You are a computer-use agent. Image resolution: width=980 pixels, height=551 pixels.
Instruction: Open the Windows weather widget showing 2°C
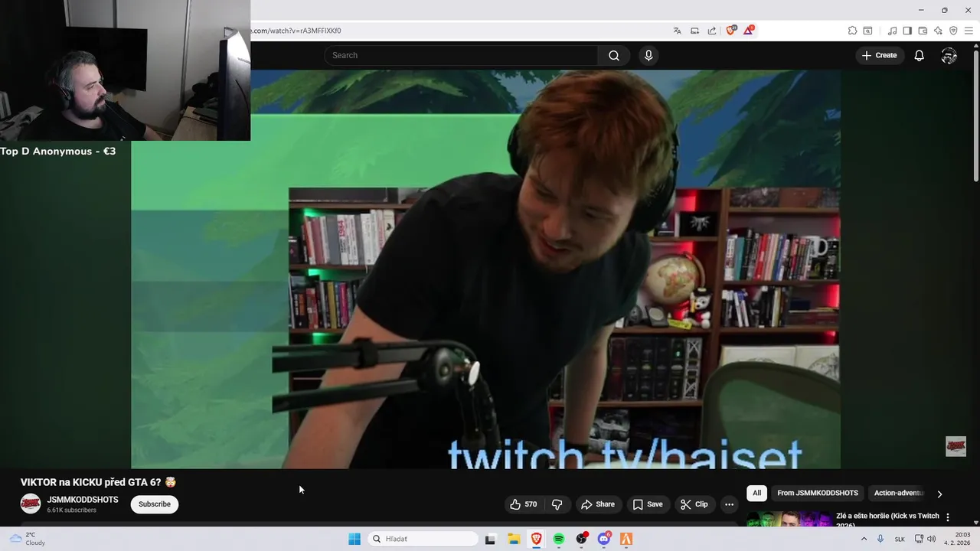tap(28, 539)
